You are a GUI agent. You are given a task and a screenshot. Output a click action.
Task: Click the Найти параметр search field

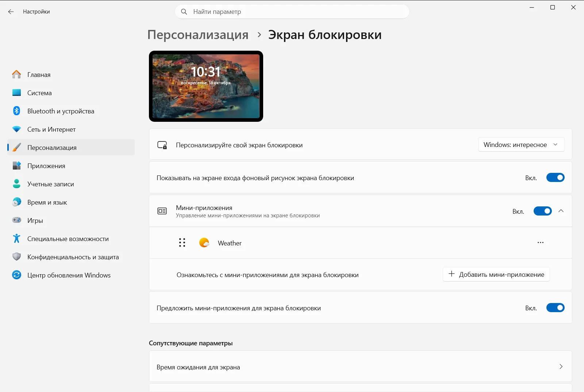(292, 12)
